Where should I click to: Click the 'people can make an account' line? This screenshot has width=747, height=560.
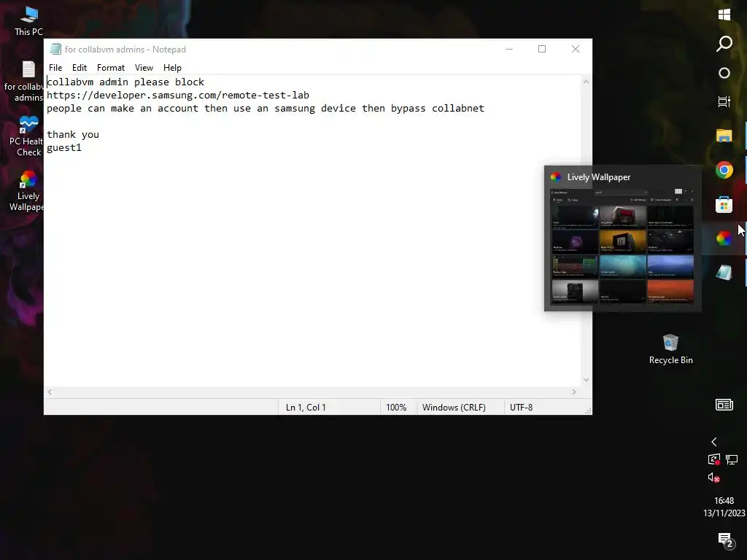(266, 108)
